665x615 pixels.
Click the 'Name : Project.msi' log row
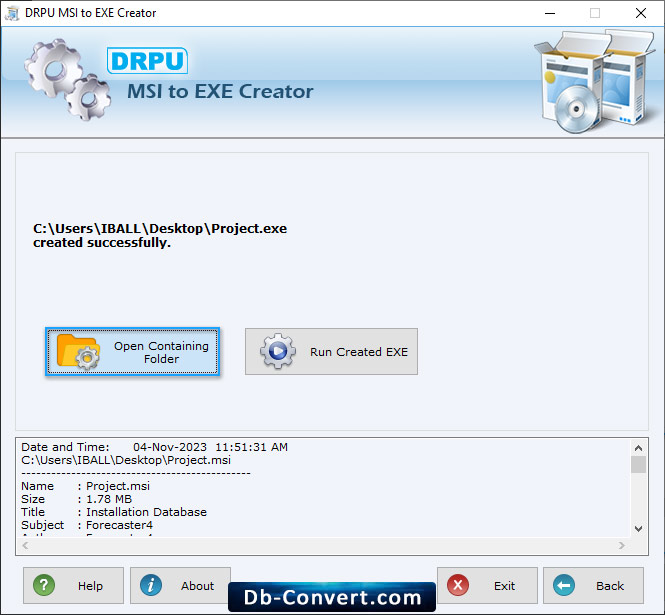85,486
